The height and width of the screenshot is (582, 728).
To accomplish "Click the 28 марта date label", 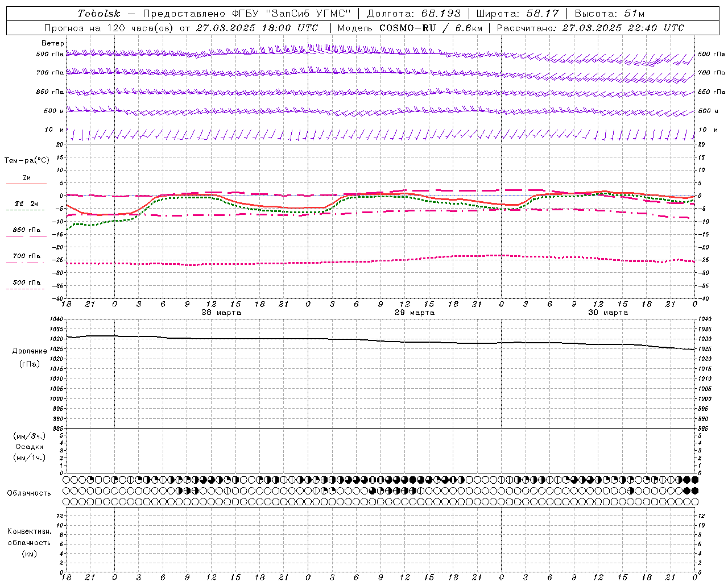I will click(221, 313).
